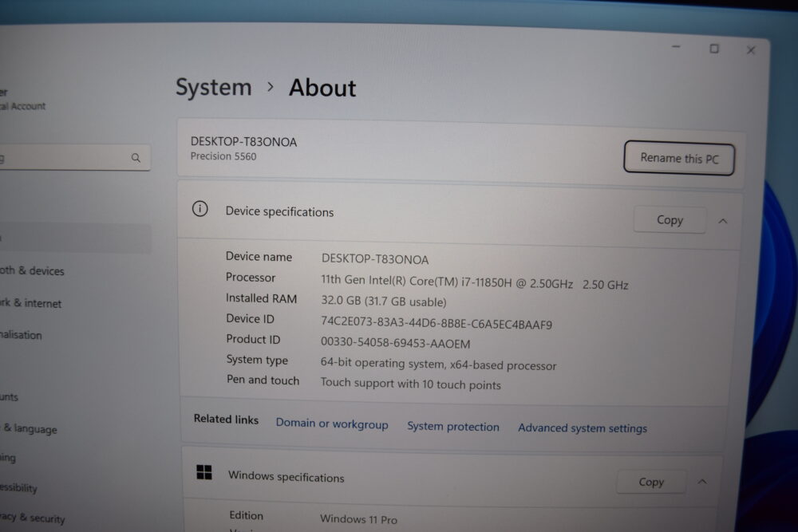Image resolution: width=798 pixels, height=532 pixels.
Task: Click Device name value DESKTOP-T83ONOA in specifications
Action: (x=374, y=259)
